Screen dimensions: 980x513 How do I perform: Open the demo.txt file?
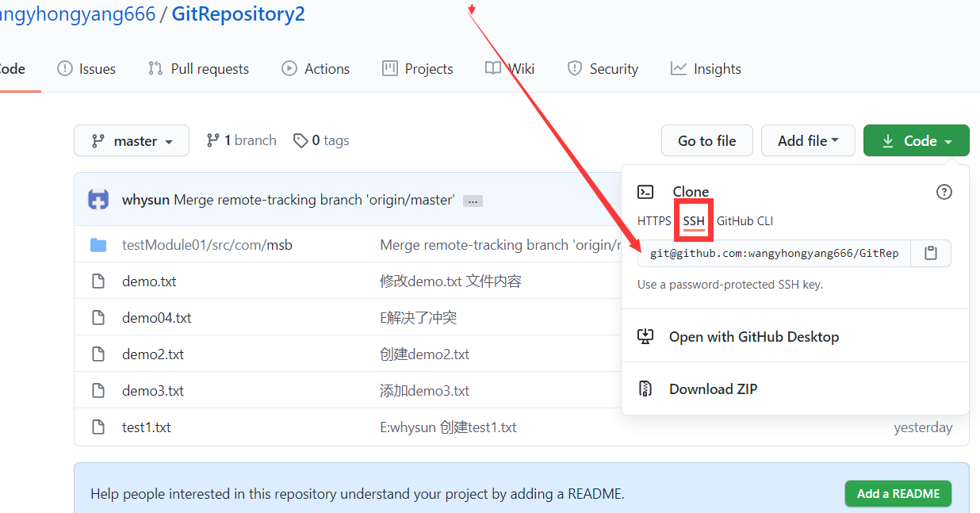click(x=149, y=281)
